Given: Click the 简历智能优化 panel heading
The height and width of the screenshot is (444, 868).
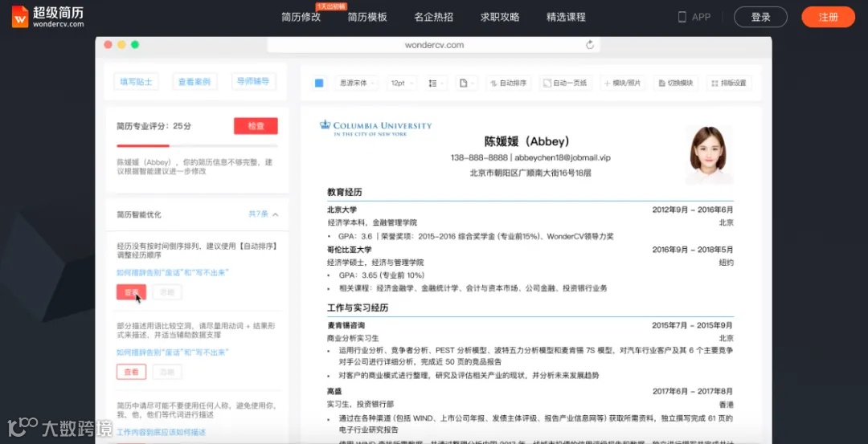Looking at the screenshot, I should pos(139,214).
